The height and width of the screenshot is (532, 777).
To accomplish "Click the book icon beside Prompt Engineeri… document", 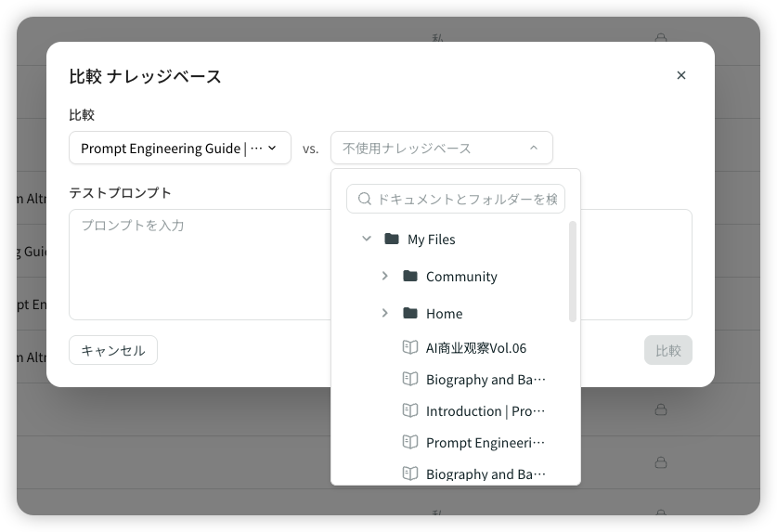I will (x=410, y=442).
